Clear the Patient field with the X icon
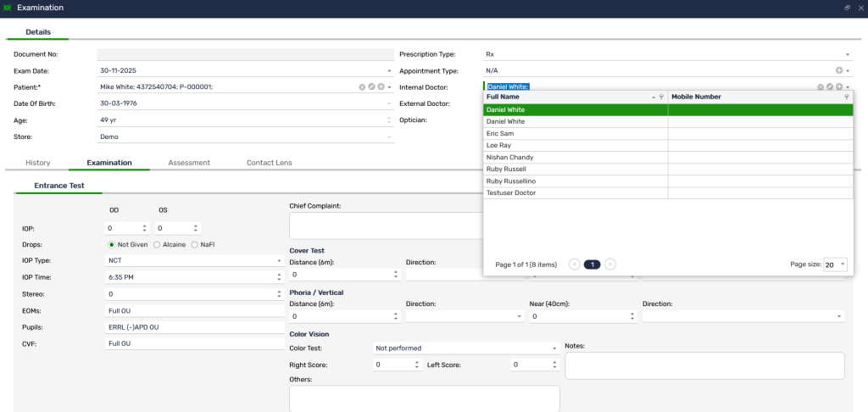This screenshot has width=868, height=412. click(x=362, y=86)
